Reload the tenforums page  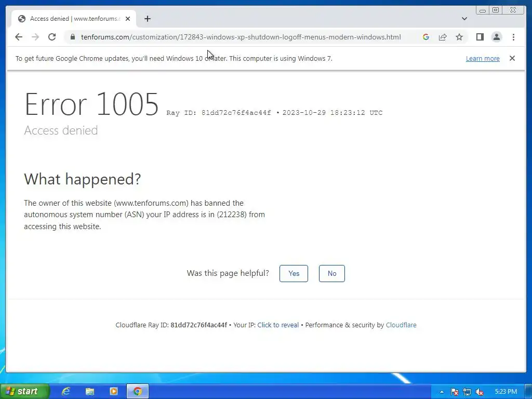pyautogui.click(x=52, y=37)
